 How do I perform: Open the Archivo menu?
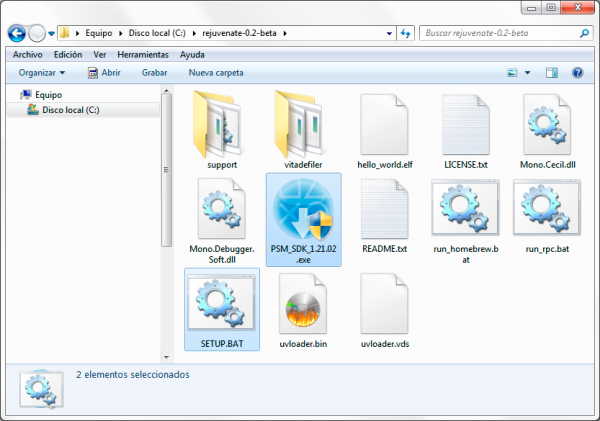point(28,55)
